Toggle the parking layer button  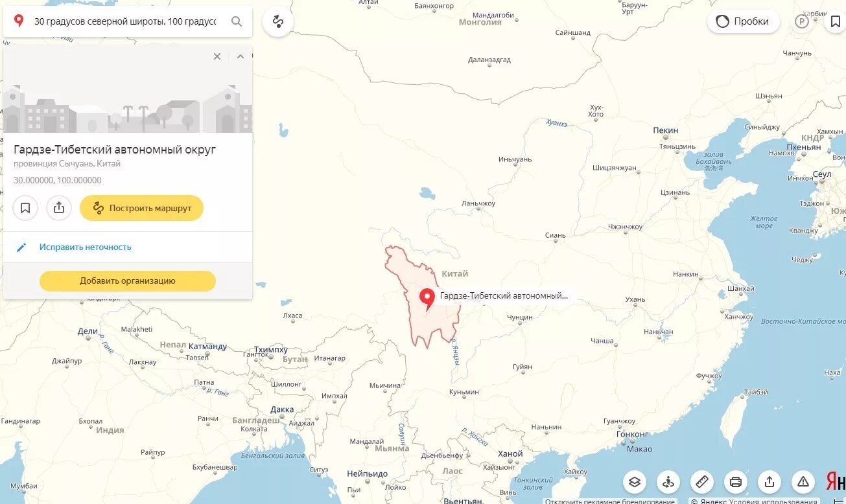[801, 21]
